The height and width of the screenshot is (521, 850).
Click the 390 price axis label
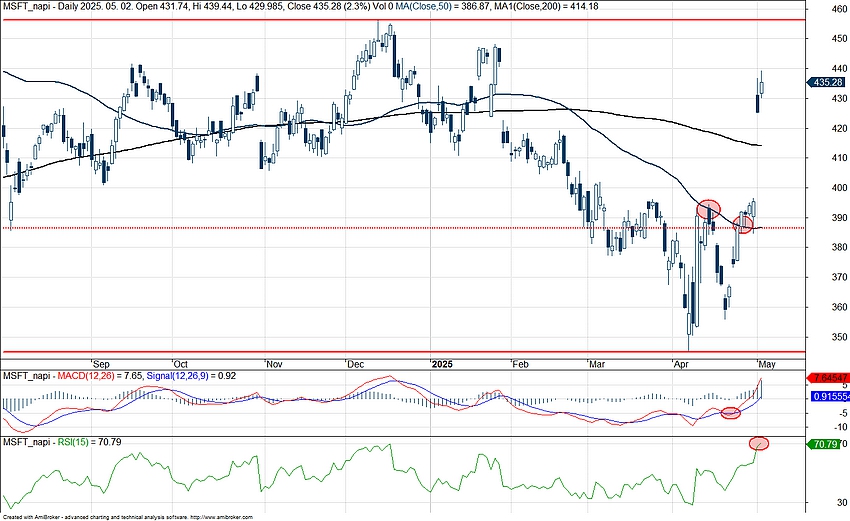(840, 217)
